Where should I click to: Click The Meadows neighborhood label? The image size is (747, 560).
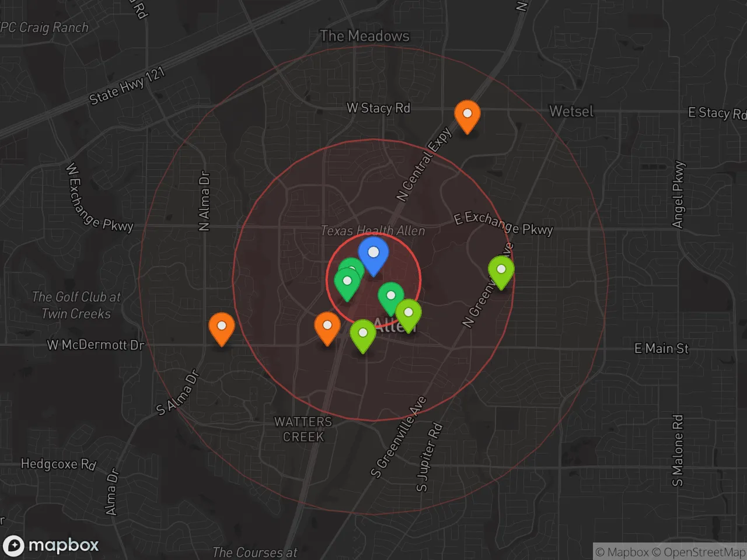pos(364,36)
